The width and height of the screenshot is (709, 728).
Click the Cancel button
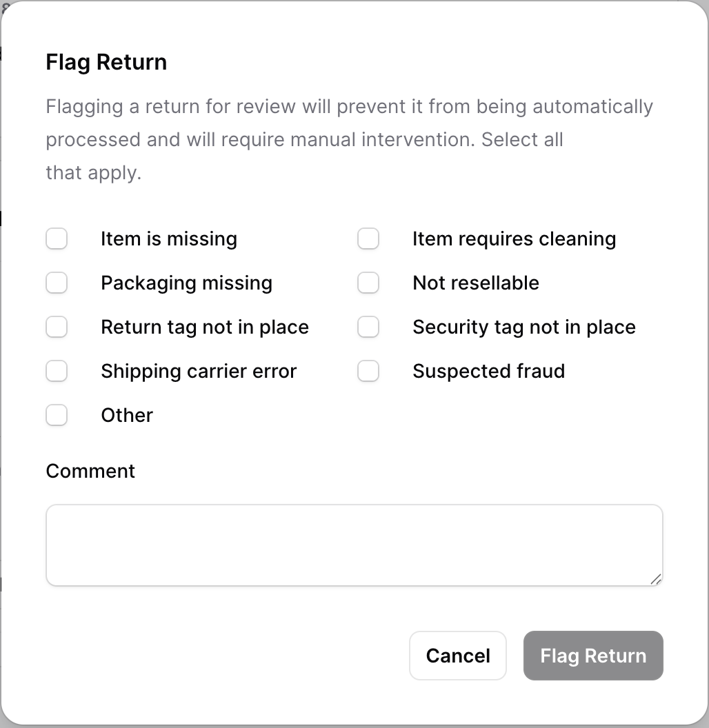click(457, 656)
